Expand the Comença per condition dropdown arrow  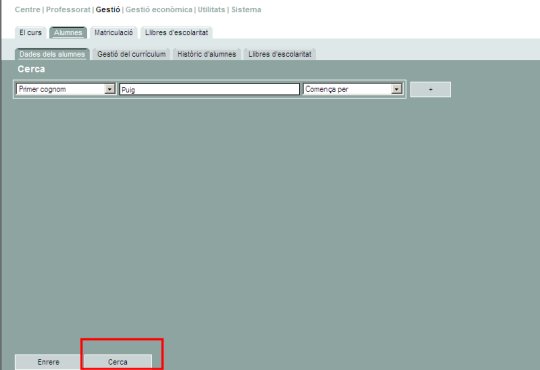(x=397, y=89)
